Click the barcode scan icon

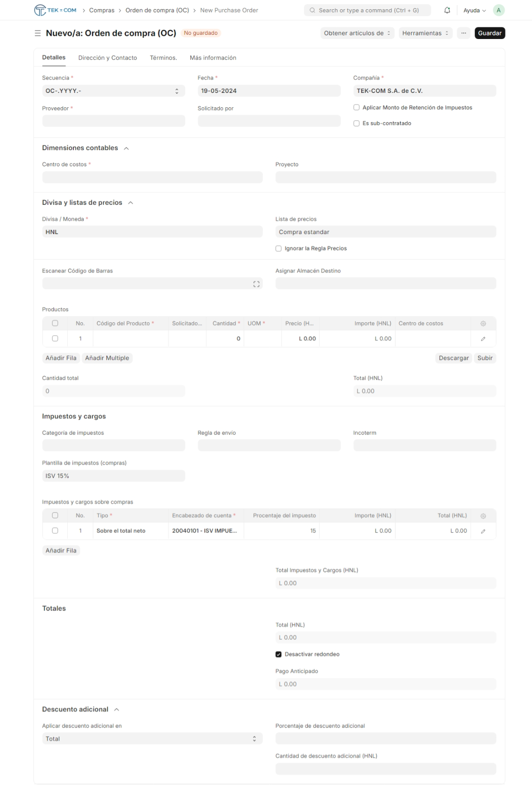click(x=256, y=284)
